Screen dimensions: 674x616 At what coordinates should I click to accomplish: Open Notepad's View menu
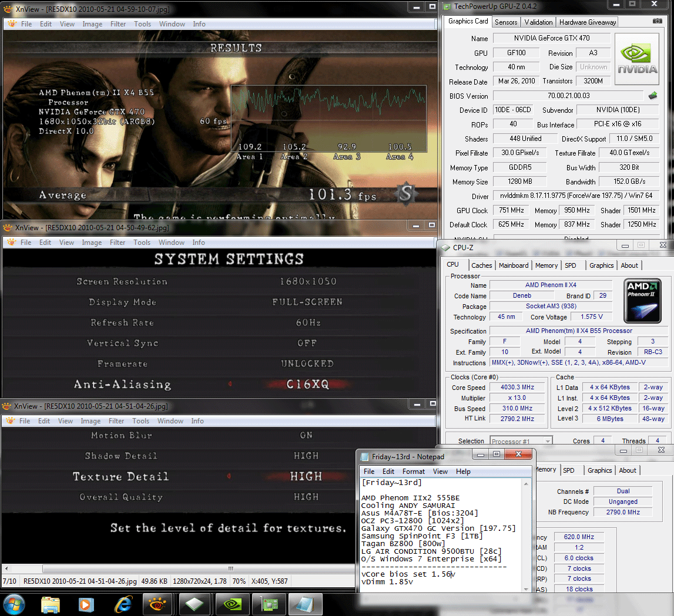coord(440,471)
